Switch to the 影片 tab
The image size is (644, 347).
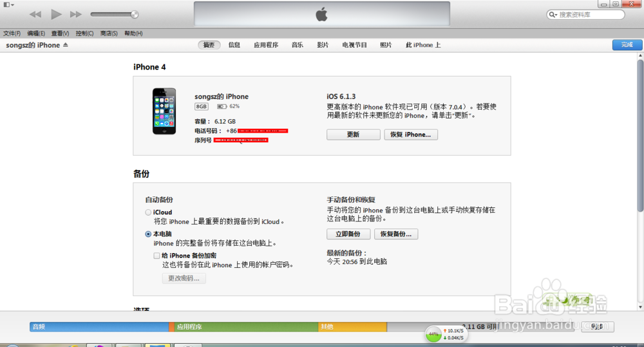[323, 45]
